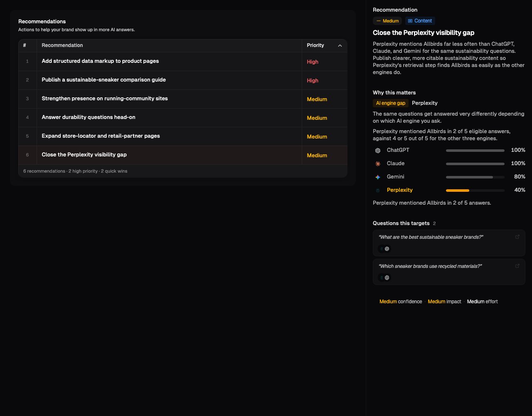Click Medium priority cell for running-community row
The width and height of the screenshot is (532, 416).
(x=324, y=99)
